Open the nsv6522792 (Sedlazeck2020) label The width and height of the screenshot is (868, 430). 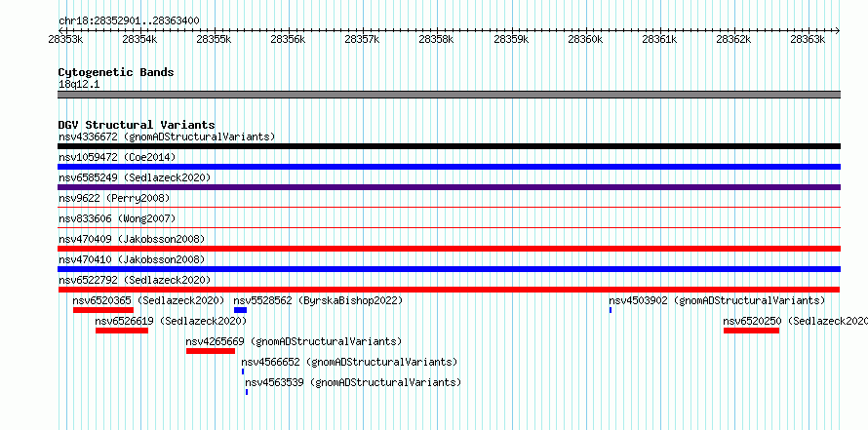pyautogui.click(x=135, y=280)
